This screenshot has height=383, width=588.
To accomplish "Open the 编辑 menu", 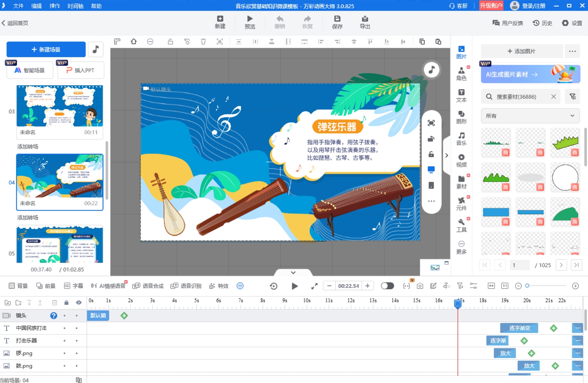I will (36, 6).
